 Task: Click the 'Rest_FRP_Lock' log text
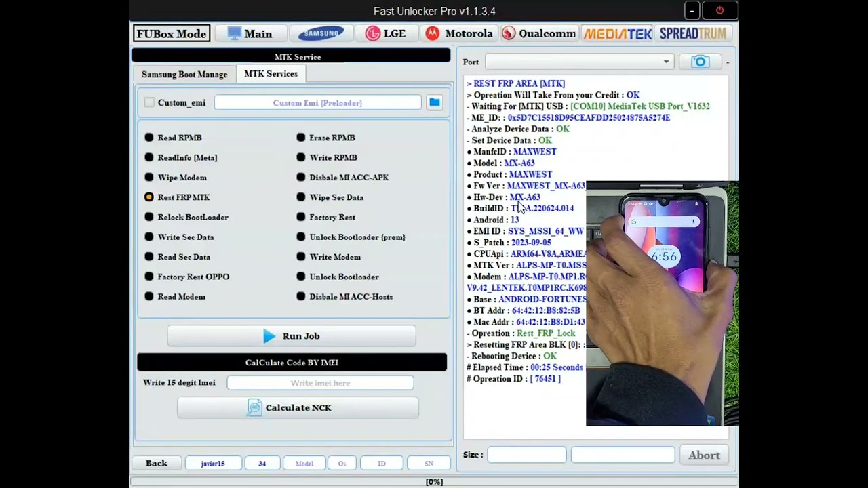click(x=546, y=333)
